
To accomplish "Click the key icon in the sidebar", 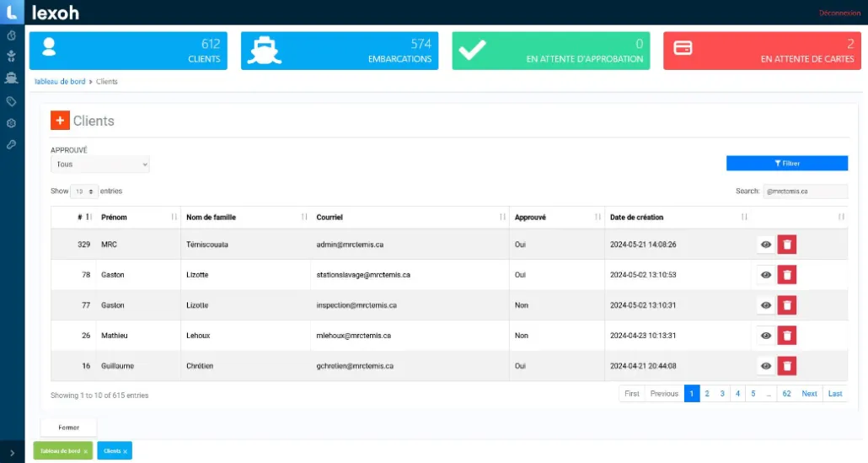I will [x=12, y=145].
